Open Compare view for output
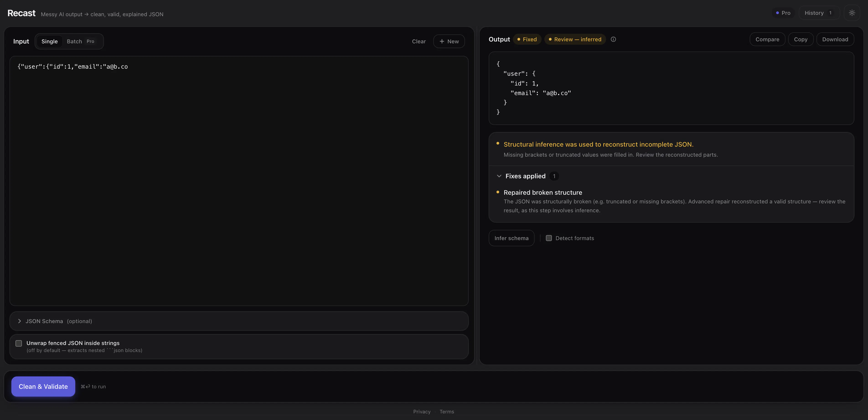Viewport: 868px width, 420px height. coord(767,39)
